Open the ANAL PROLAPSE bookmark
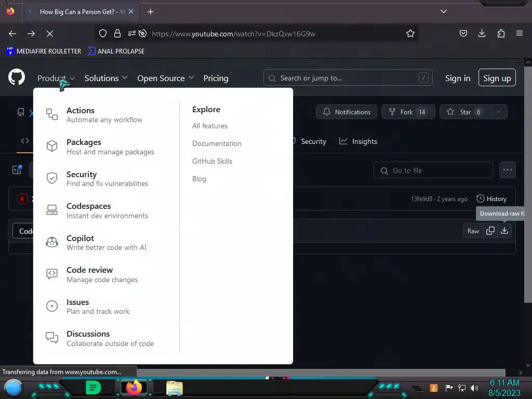The image size is (532, 399). tap(116, 51)
